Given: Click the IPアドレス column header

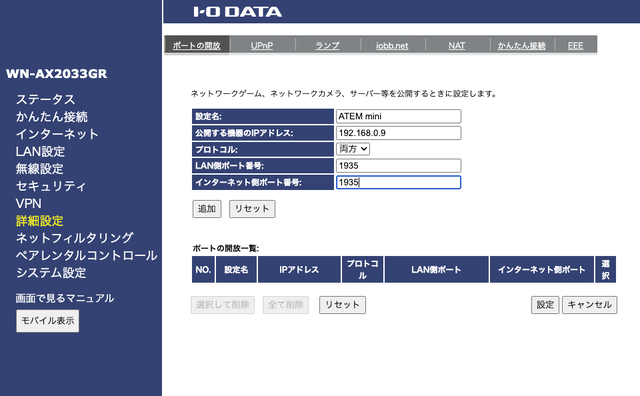Looking at the screenshot, I should [299, 269].
